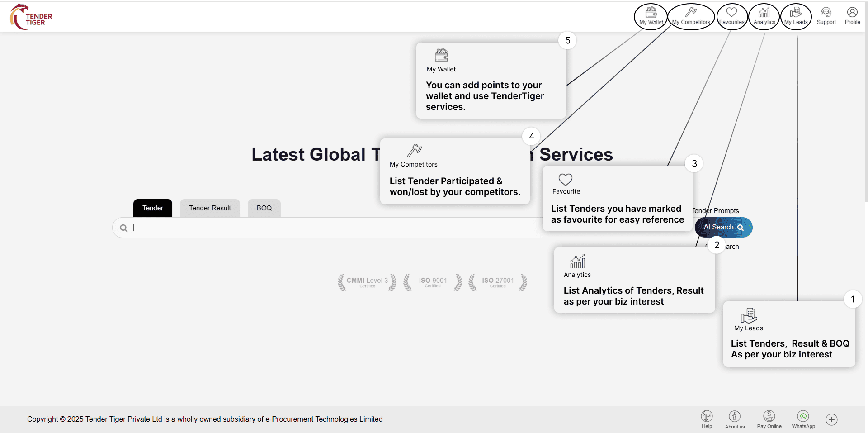The height and width of the screenshot is (433, 868).
Task: Open the Profile user icon
Action: [852, 16]
